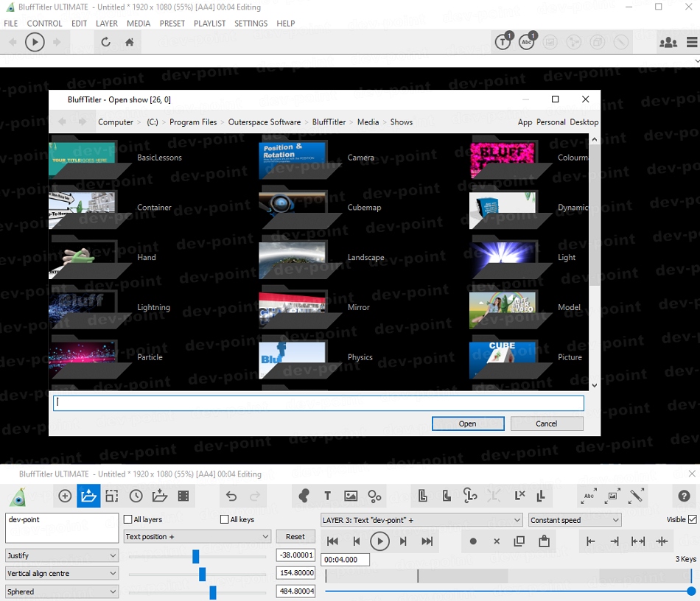Click the particle layer circles icon
This screenshot has height=601, width=700.
tap(374, 496)
